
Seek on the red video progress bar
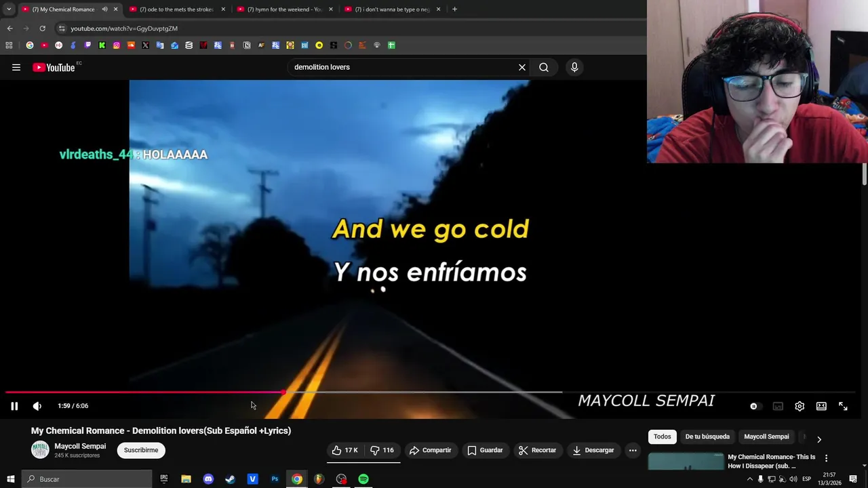point(144,392)
